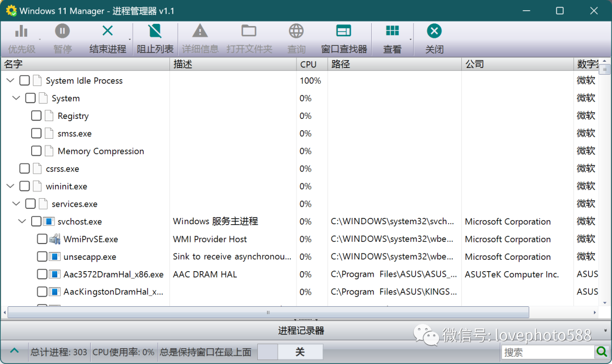The height and width of the screenshot is (364, 612).
Task: Check the System Idle Process checkbox
Action: 24,80
